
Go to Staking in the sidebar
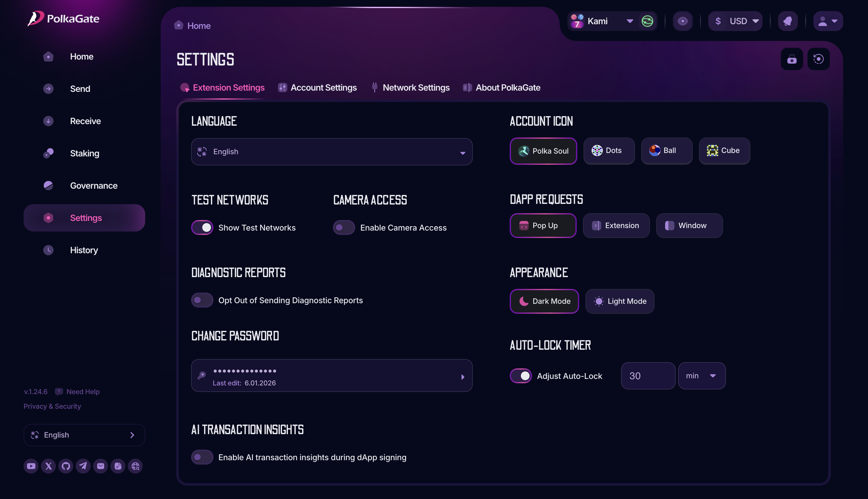(85, 153)
